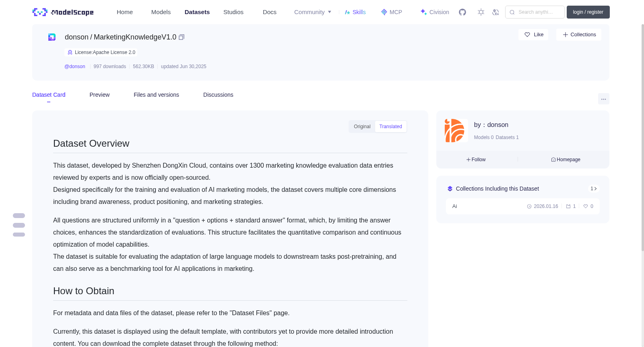Toggle the light/dark theme sun icon

pos(481,12)
